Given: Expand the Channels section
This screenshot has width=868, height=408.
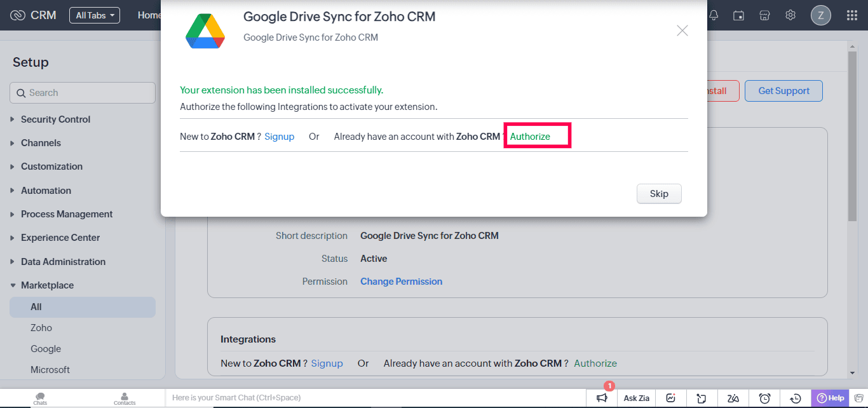Looking at the screenshot, I should click(36, 143).
